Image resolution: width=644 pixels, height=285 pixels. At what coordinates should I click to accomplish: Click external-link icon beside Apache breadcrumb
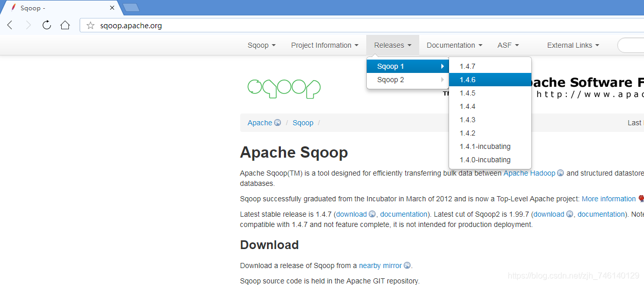pos(278,123)
